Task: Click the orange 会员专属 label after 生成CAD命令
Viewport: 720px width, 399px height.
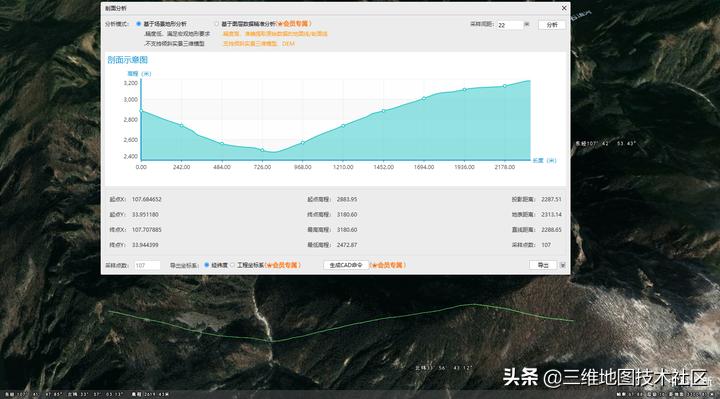Action: tap(388, 265)
